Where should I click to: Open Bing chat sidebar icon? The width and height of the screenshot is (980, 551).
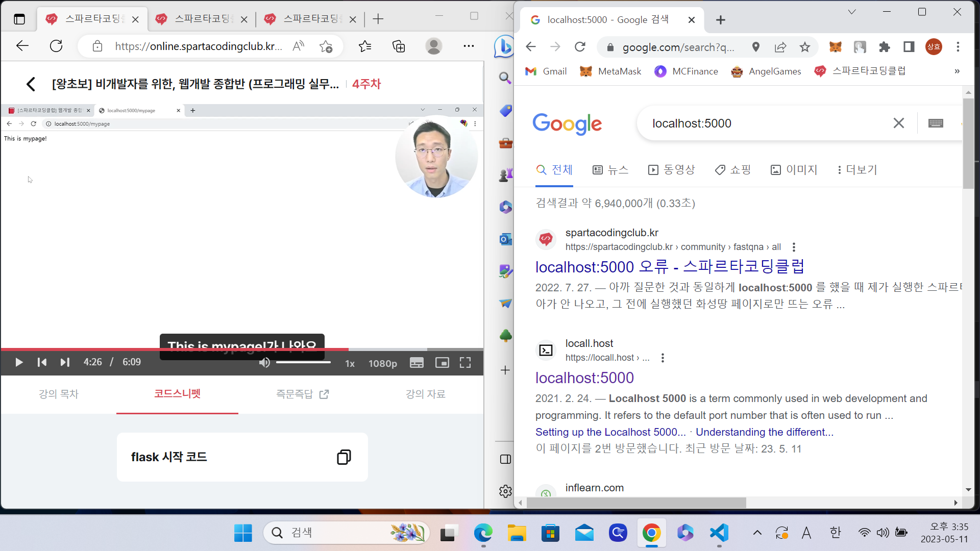point(504,47)
